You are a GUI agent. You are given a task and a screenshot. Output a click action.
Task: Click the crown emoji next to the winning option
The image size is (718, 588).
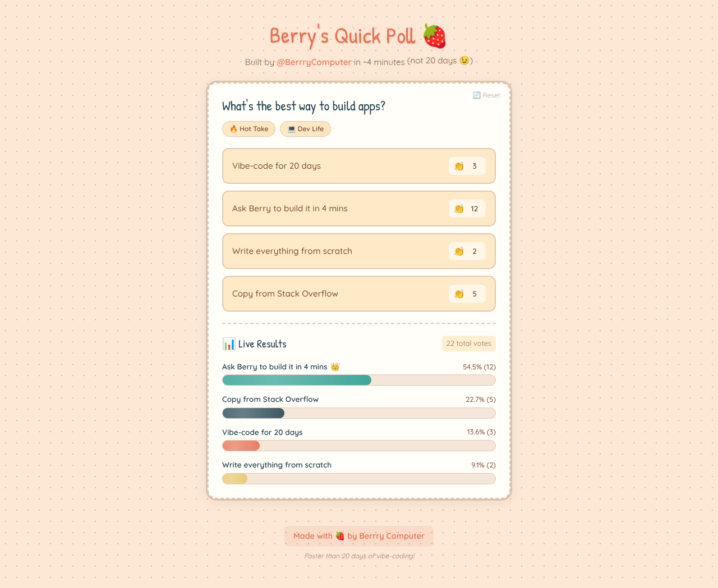pyautogui.click(x=334, y=366)
